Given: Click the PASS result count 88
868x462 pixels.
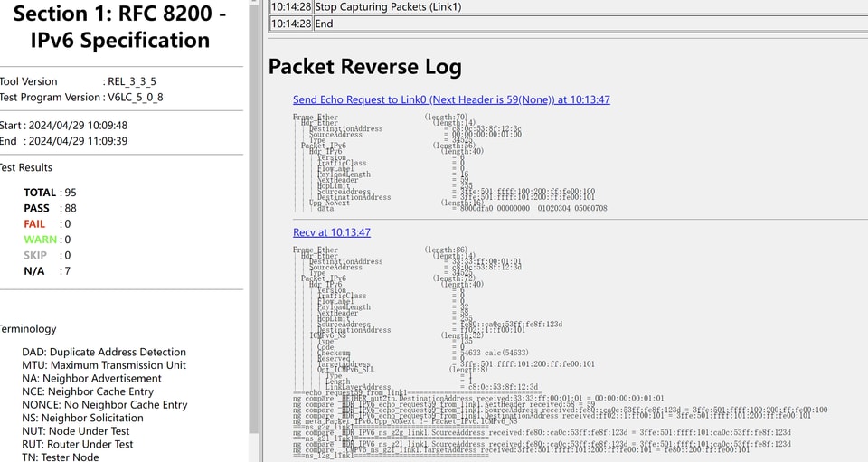Looking at the screenshot, I should (x=69, y=208).
